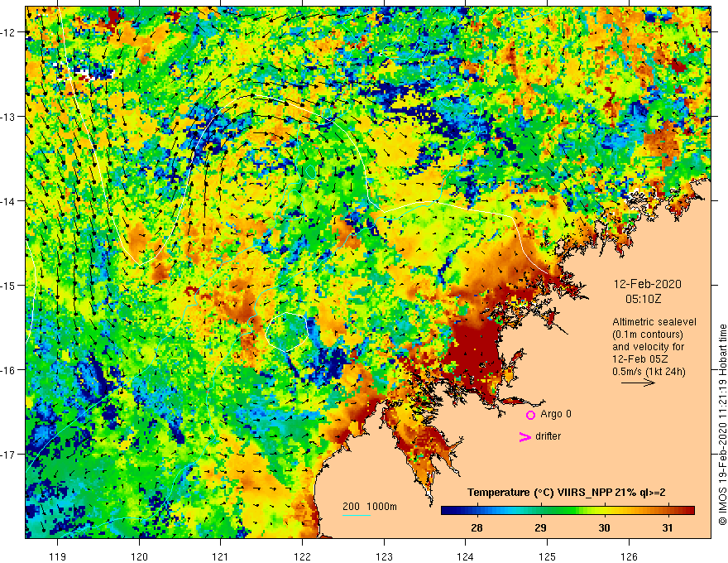Click the Temperature VIIRS_NPP title
Screen dimensions: 728x563
[x=567, y=493]
